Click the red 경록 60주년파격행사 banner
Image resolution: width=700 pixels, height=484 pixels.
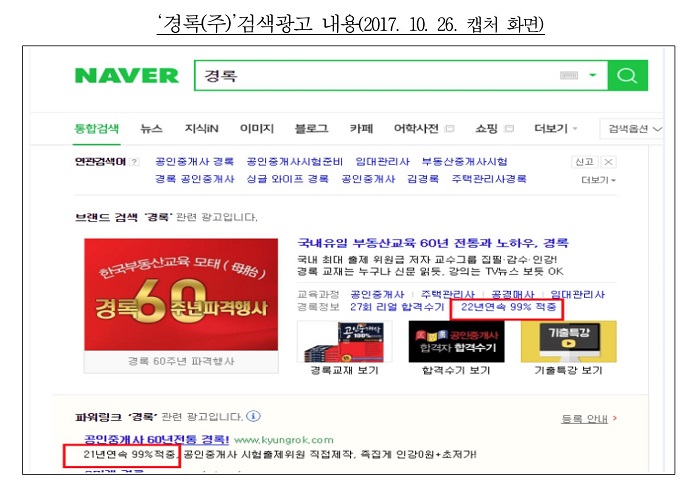click(x=181, y=295)
